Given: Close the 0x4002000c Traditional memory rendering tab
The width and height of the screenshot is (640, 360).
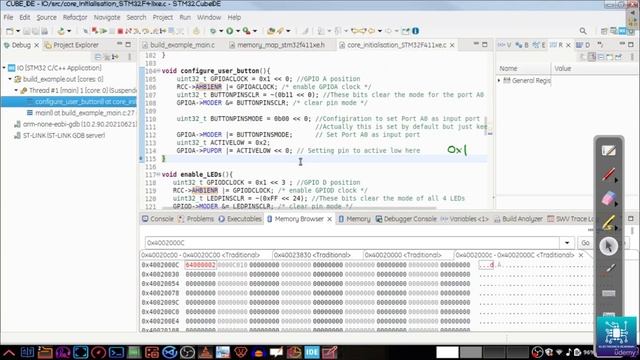Looking at the screenshot, I should coord(581,255).
